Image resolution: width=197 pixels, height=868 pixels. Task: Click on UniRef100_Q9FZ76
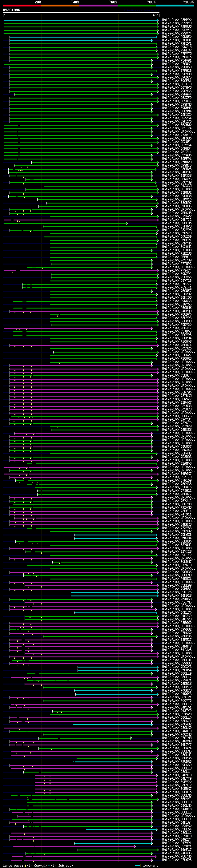pyautogui.click(x=176, y=122)
